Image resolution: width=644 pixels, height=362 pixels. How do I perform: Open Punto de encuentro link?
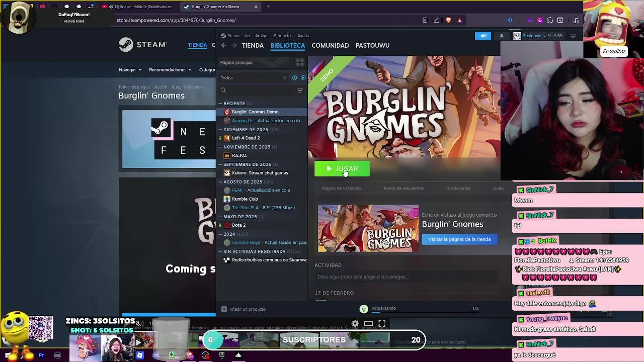coord(404,188)
